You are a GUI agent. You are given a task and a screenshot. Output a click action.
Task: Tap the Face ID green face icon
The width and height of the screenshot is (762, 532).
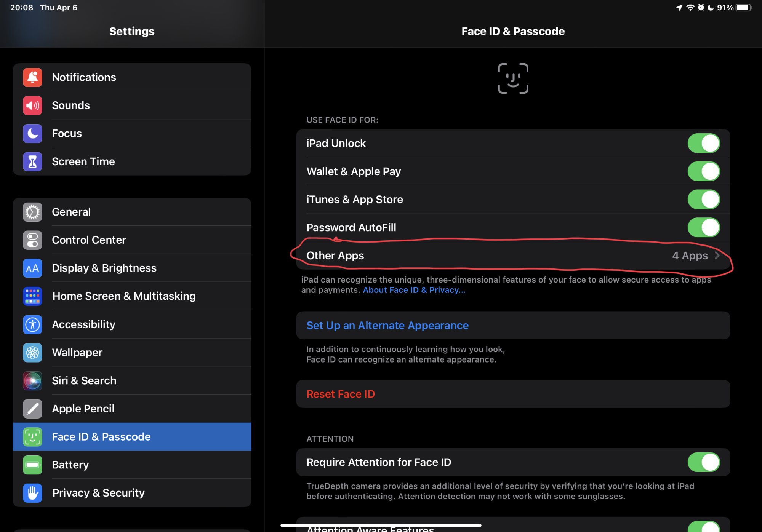coord(32,437)
